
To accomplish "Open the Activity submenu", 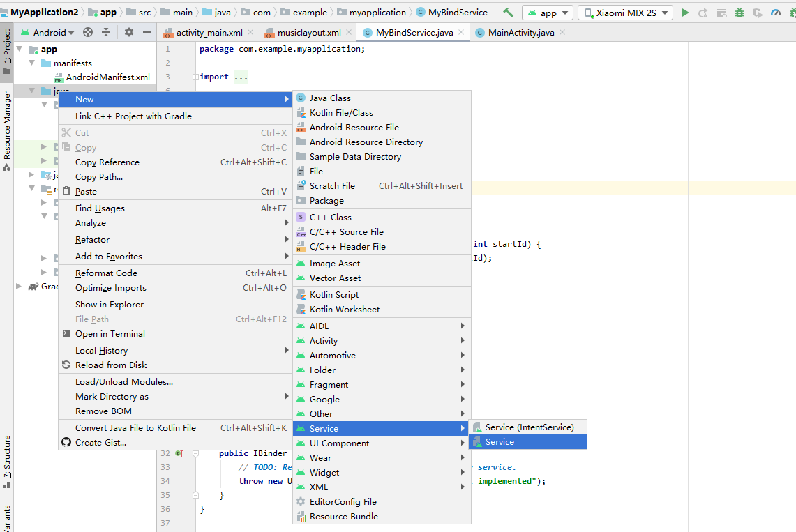I will coord(382,341).
